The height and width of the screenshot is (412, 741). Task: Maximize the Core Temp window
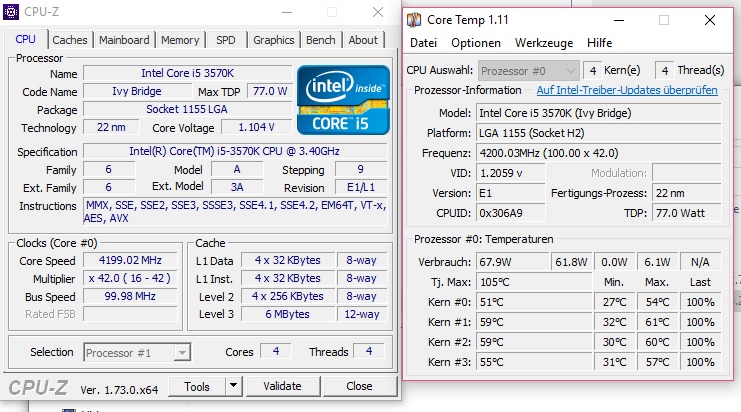coord(664,20)
